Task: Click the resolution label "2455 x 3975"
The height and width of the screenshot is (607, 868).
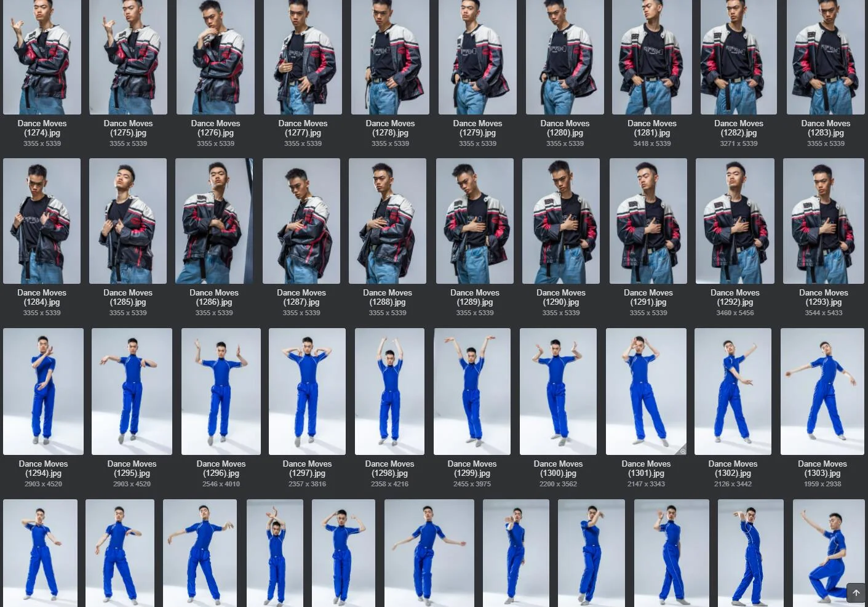Action: tap(472, 484)
